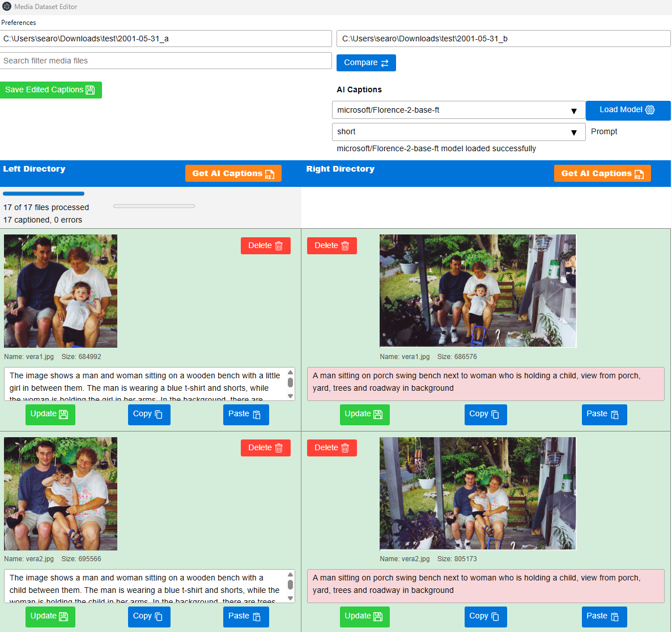Click the left directory progress bar
Screen dimensions: 672x632
[44, 194]
